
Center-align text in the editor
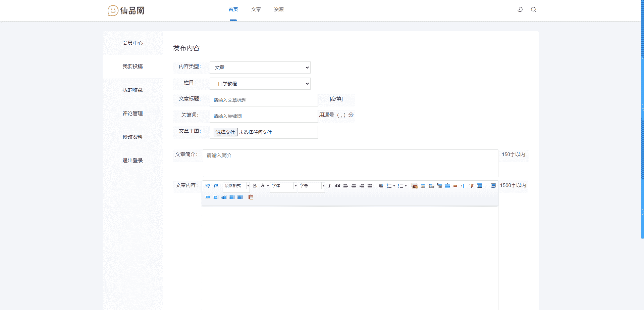click(354, 186)
